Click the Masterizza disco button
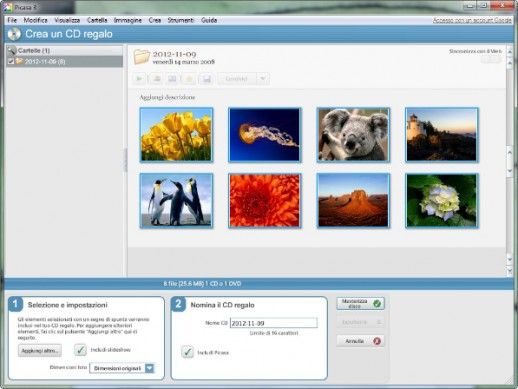 (x=360, y=303)
